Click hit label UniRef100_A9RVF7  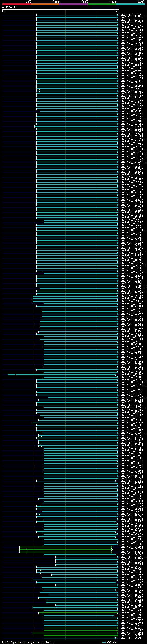132,48
